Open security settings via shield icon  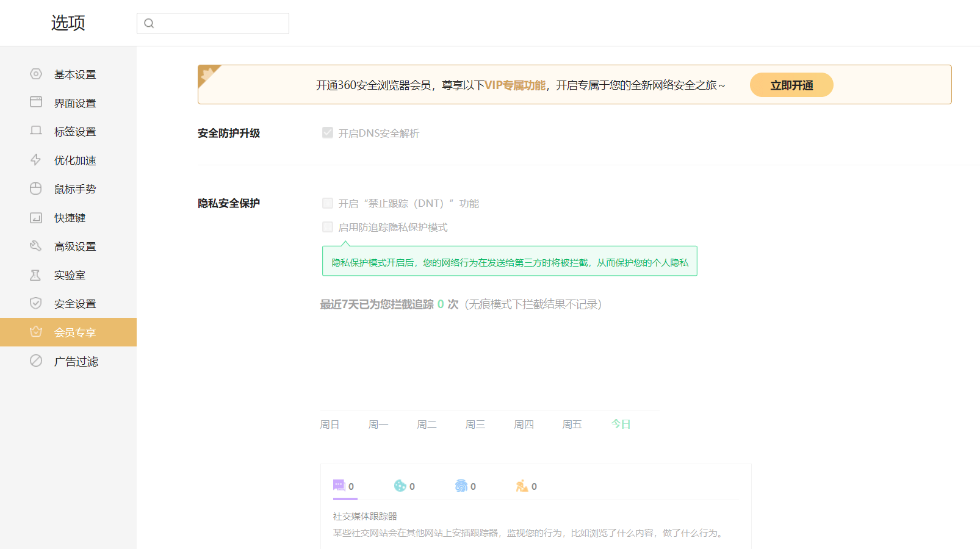coord(36,303)
